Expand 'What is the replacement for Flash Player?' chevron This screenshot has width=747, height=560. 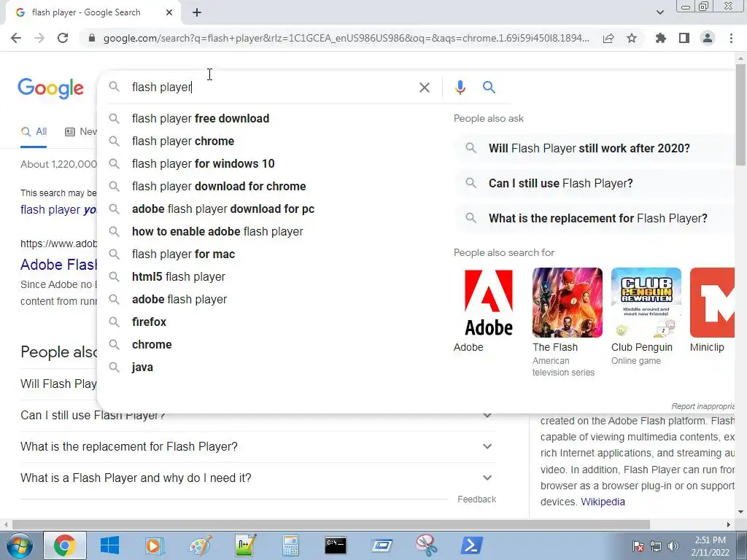pos(487,446)
